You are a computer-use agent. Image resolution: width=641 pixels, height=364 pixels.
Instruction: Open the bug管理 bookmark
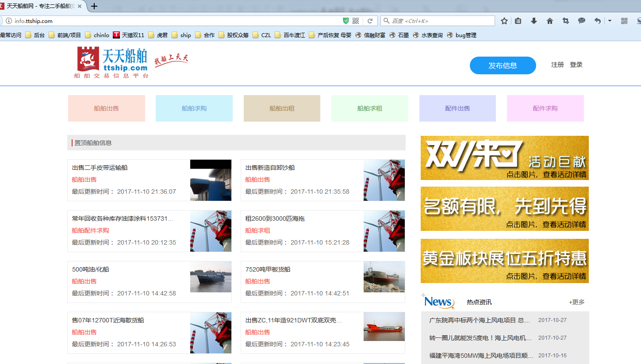pos(462,35)
